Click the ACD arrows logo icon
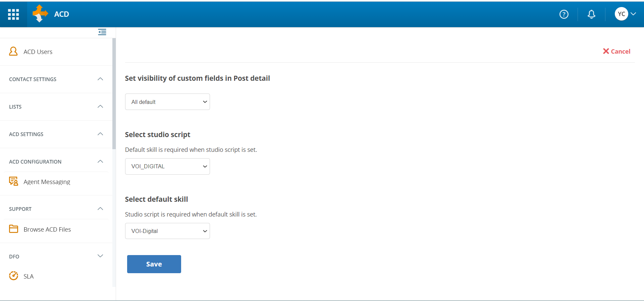 pos(40,14)
